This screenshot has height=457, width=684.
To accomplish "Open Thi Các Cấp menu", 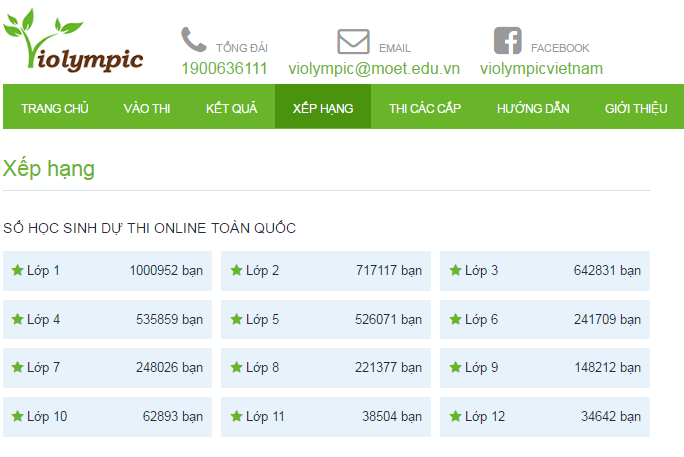I will pyautogui.click(x=424, y=108).
